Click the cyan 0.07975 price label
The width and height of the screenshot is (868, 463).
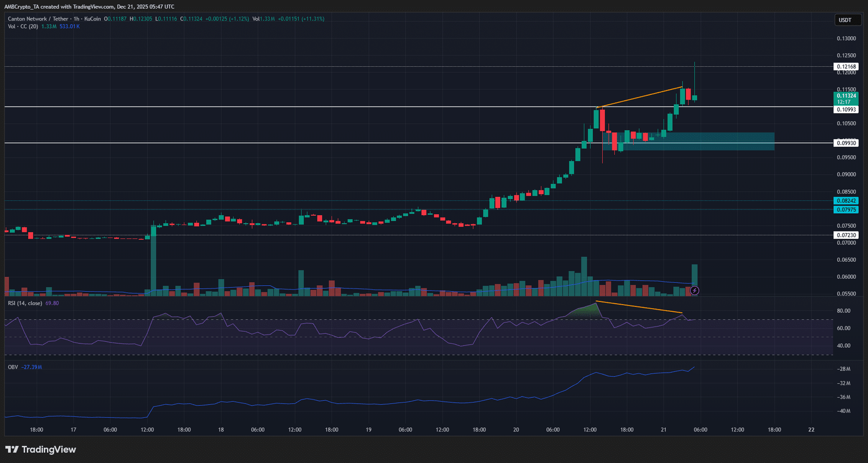[846, 210]
